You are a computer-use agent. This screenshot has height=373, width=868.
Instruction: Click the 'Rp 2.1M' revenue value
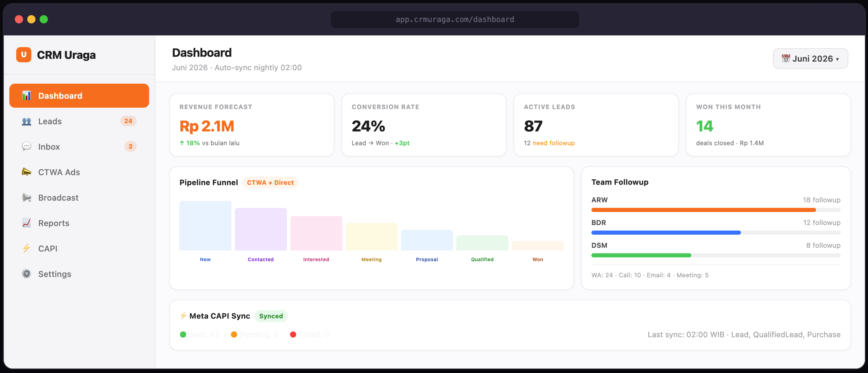tap(207, 126)
